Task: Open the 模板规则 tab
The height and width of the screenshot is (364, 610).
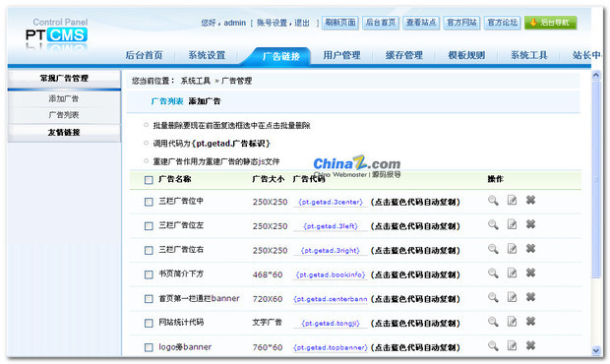Action: click(466, 55)
